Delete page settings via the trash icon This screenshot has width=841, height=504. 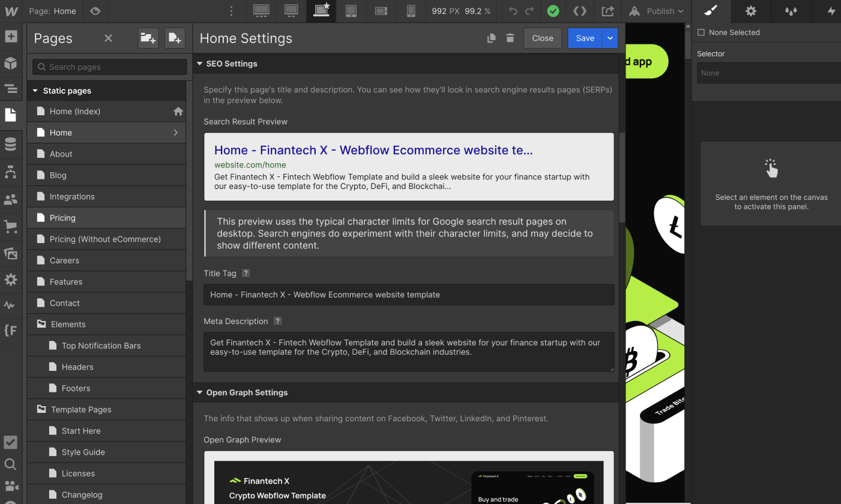click(510, 37)
